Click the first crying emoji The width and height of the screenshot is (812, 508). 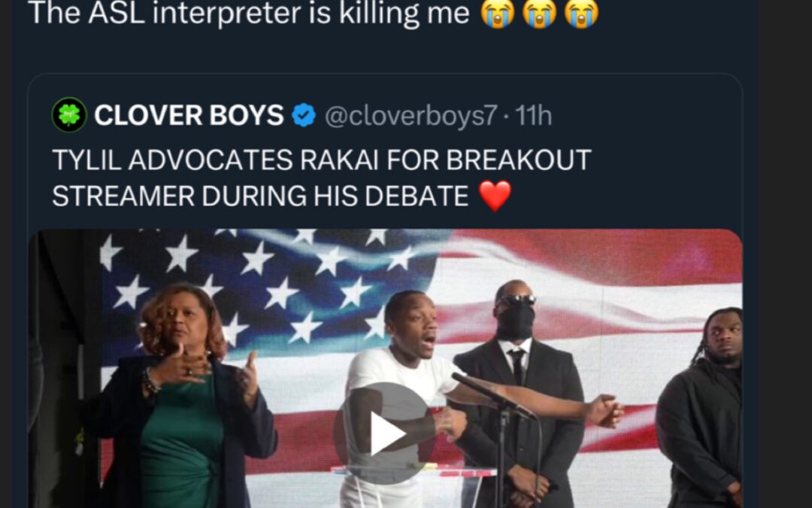[x=498, y=13]
